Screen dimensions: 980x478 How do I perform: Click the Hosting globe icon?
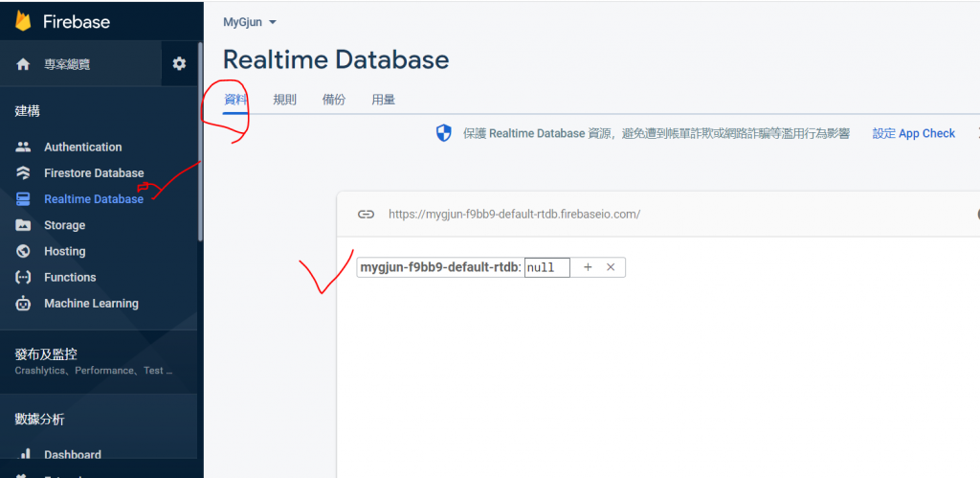pos(23,251)
